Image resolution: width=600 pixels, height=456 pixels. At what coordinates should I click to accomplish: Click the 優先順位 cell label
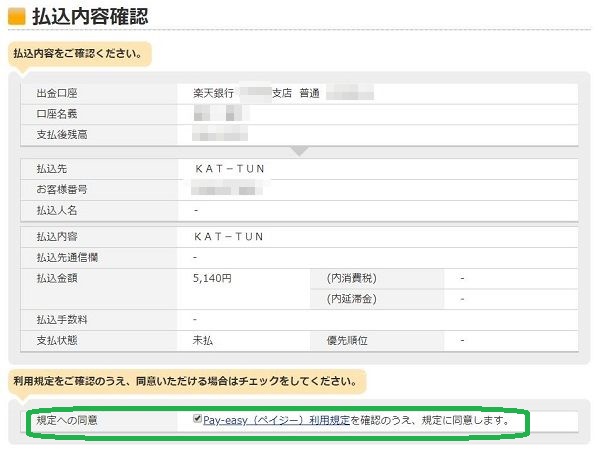tap(347, 340)
